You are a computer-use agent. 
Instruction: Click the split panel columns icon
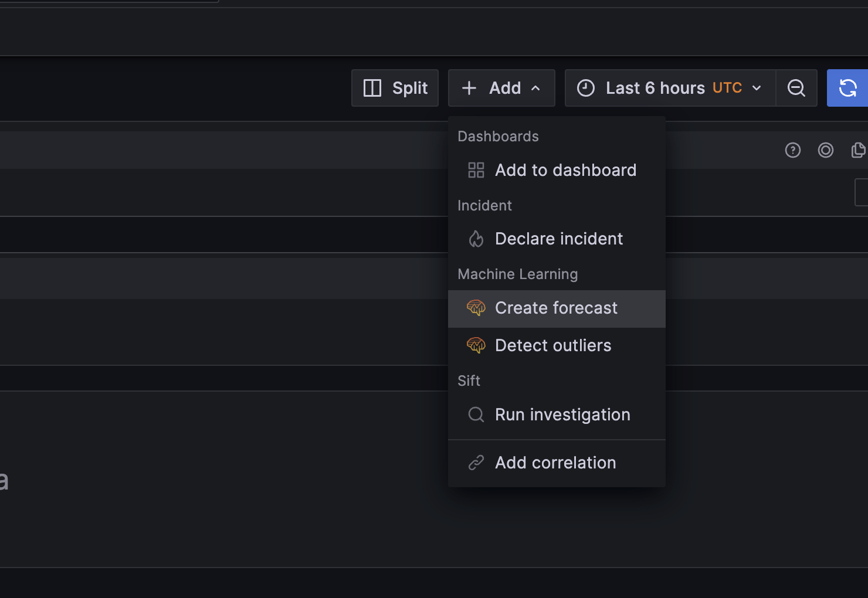point(372,88)
